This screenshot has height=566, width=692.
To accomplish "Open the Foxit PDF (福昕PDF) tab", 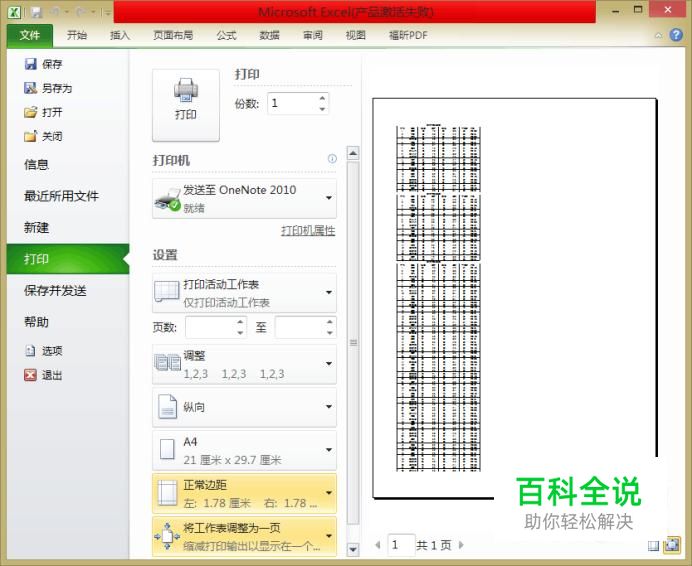I will point(408,35).
